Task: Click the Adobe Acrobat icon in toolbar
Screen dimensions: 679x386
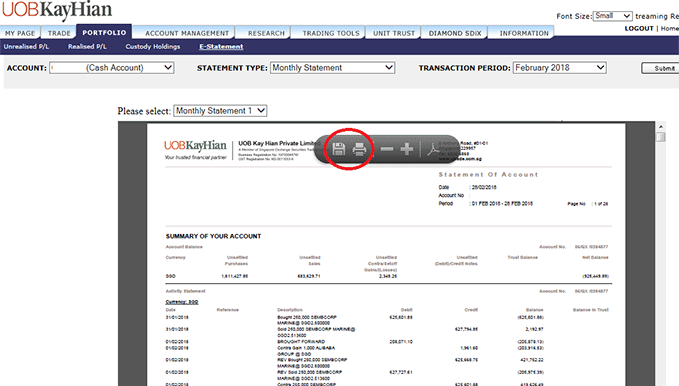Action: click(433, 149)
